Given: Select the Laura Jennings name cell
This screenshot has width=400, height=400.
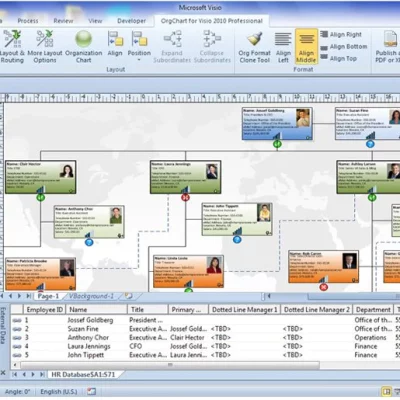Looking at the screenshot, I should (x=89, y=346).
